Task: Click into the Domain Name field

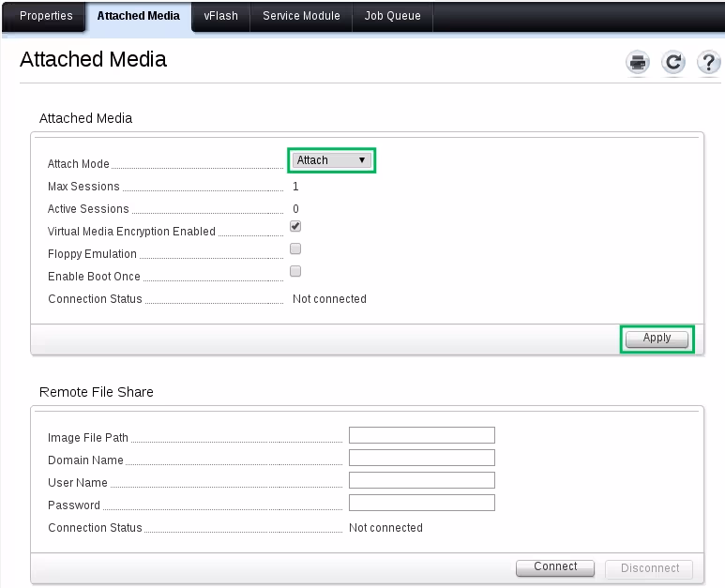Action: tap(422, 458)
